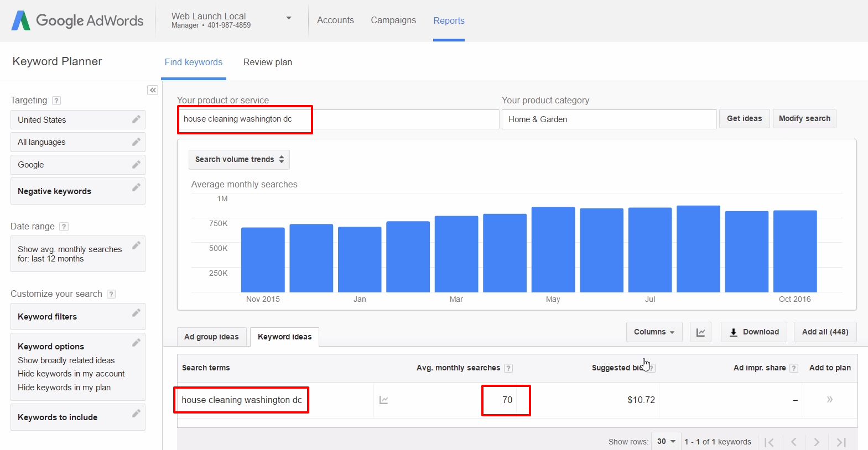Click Add to plan column header
Screen dimensions: 868x450
pos(830,368)
